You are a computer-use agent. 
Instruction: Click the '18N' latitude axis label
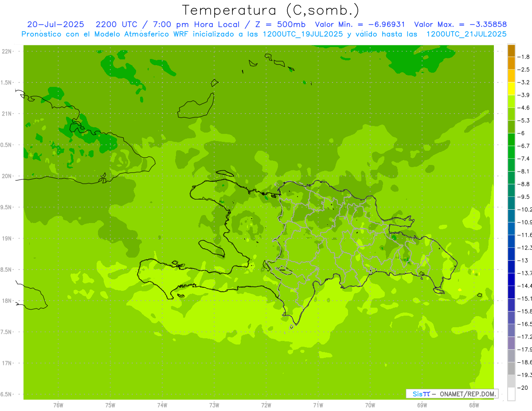tap(7, 301)
